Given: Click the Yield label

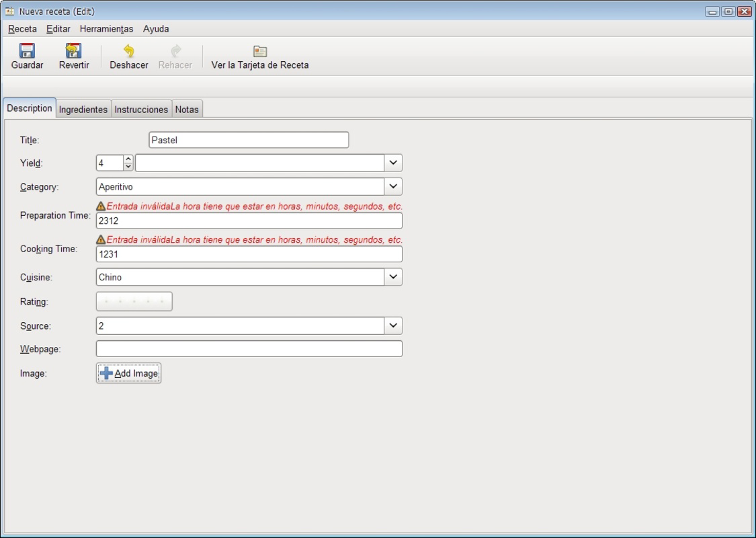Looking at the screenshot, I should click(32, 163).
